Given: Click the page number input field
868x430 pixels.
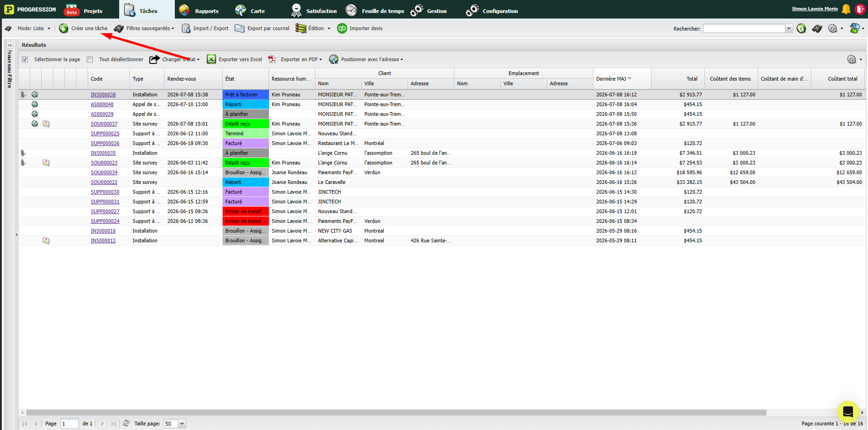Looking at the screenshot, I should (70, 424).
